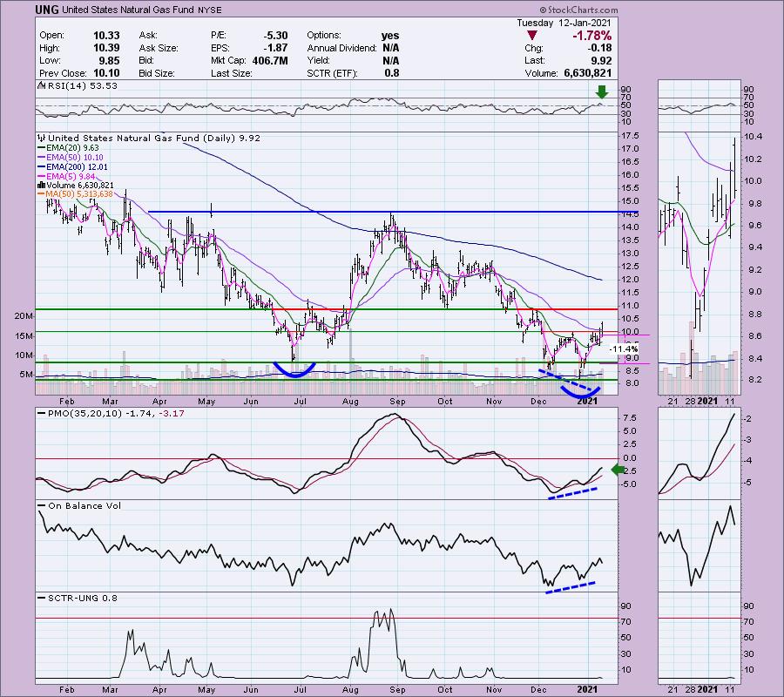The image size is (784, 697).
Task: Click the Tuesday 12-Jan-2021 date
Action: pos(564,23)
